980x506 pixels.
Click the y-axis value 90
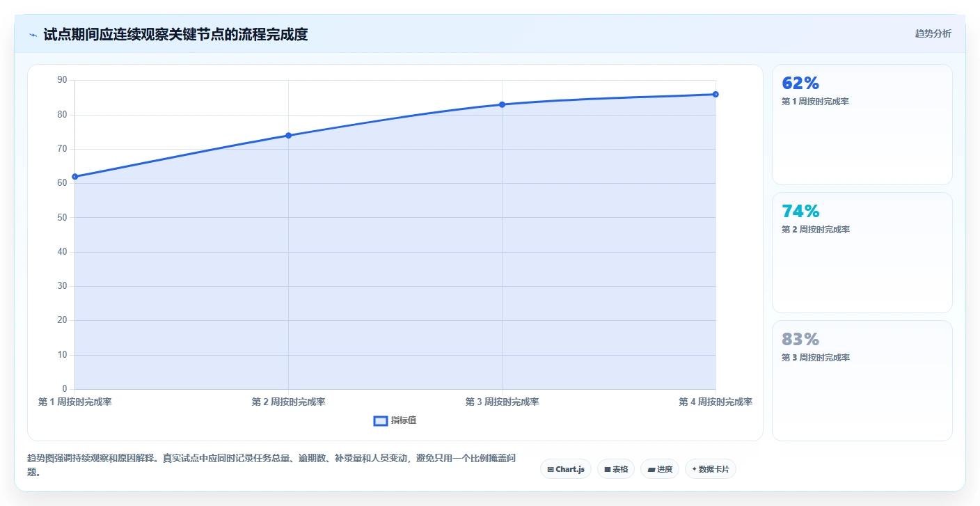[x=62, y=80]
